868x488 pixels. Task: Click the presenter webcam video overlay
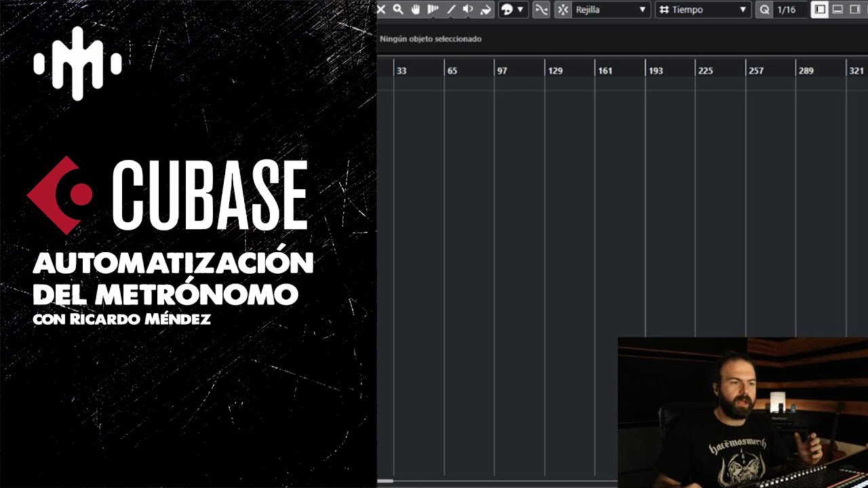pyautogui.click(x=743, y=412)
